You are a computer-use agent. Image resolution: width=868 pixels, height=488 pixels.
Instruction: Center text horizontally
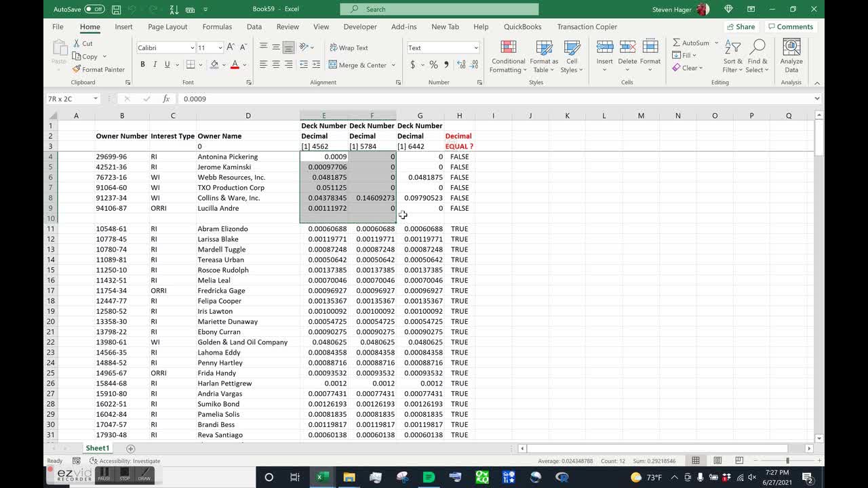(x=276, y=64)
